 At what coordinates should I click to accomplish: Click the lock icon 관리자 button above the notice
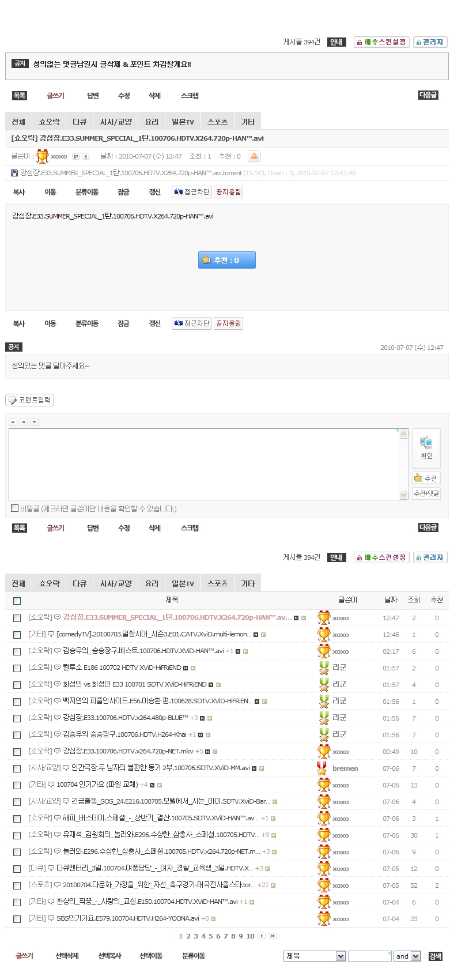coord(430,42)
